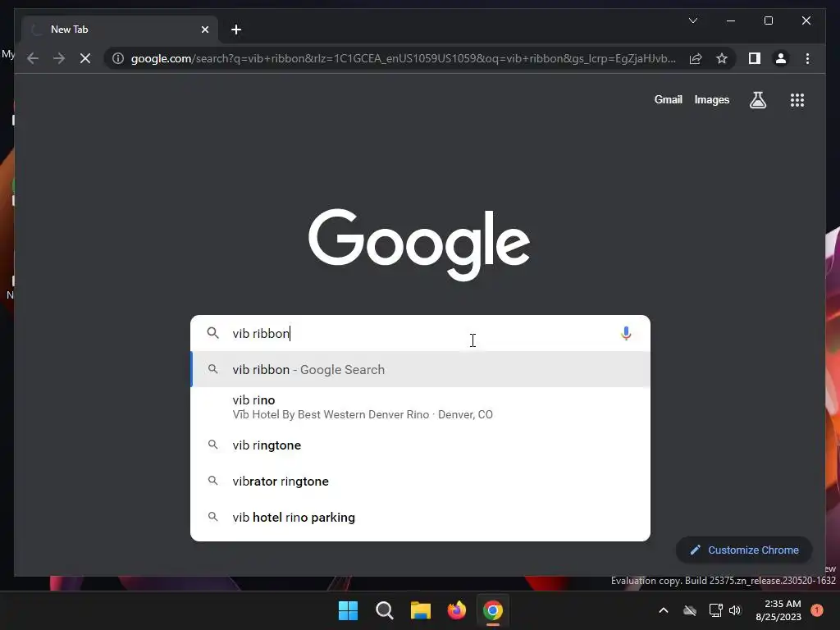
Task: Show hidden system tray icons
Action: point(663,610)
